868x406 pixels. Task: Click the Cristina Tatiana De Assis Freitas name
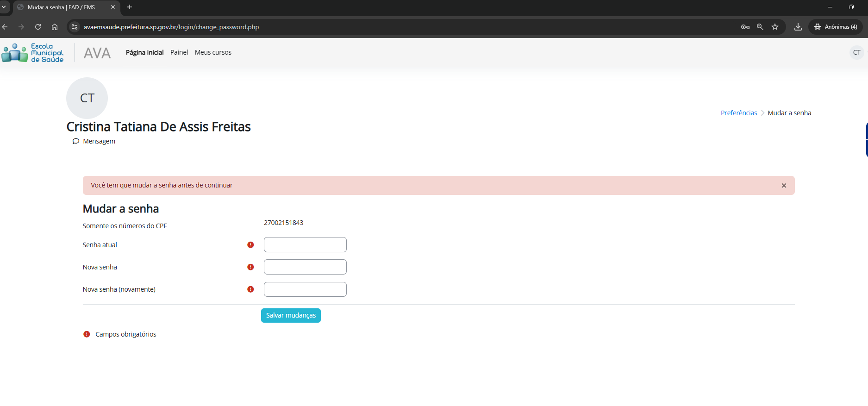pos(158,127)
